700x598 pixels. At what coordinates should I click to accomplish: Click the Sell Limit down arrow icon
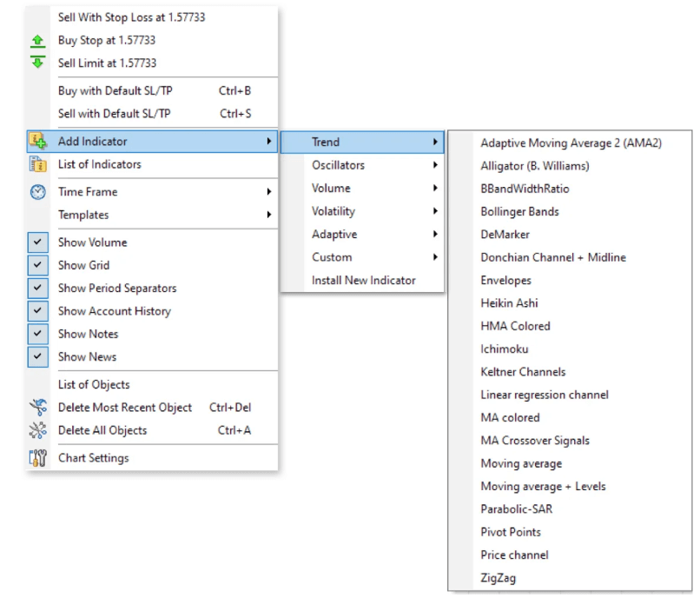pyautogui.click(x=37, y=63)
